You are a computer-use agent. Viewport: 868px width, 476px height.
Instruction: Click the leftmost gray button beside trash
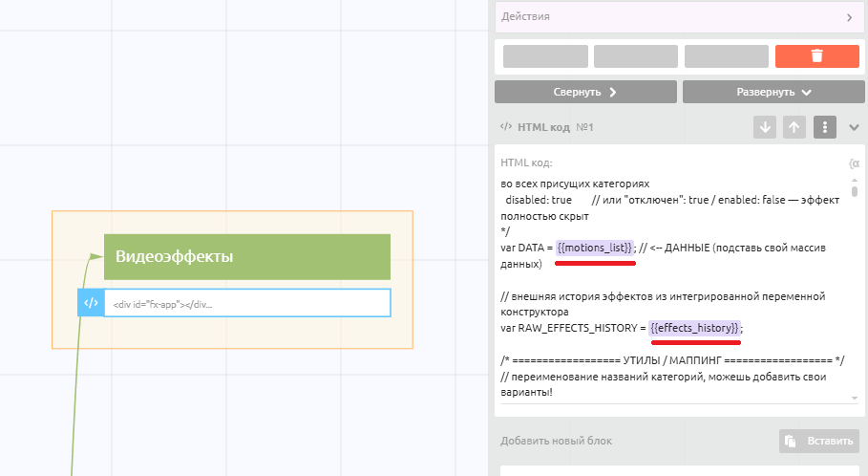(545, 56)
